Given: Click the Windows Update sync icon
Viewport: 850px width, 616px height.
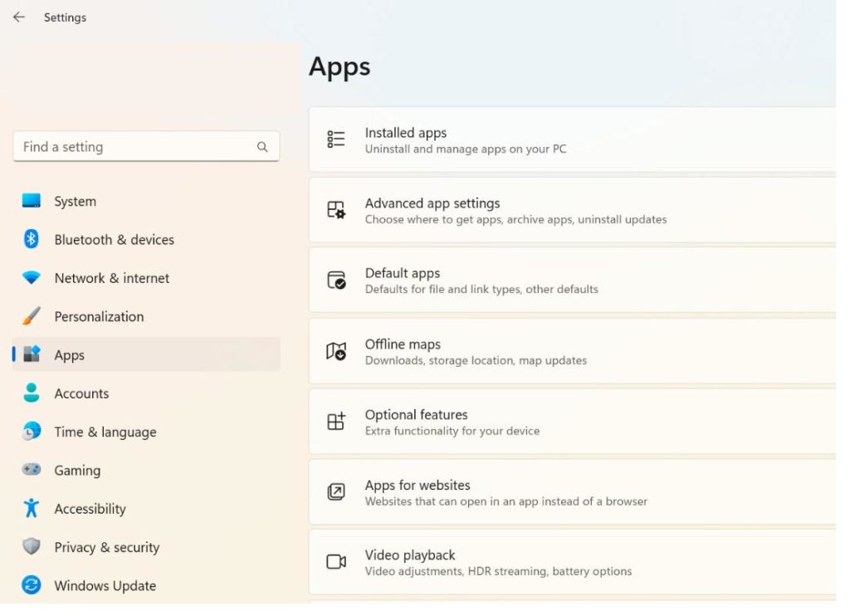Looking at the screenshot, I should tap(32, 585).
